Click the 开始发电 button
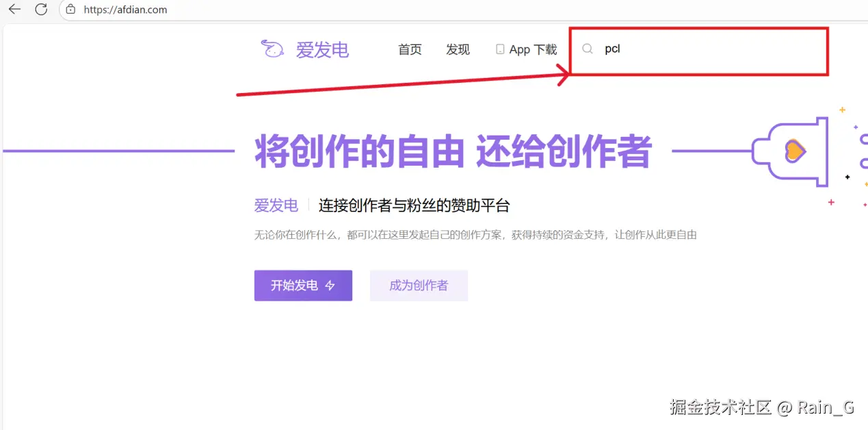 pyautogui.click(x=303, y=286)
